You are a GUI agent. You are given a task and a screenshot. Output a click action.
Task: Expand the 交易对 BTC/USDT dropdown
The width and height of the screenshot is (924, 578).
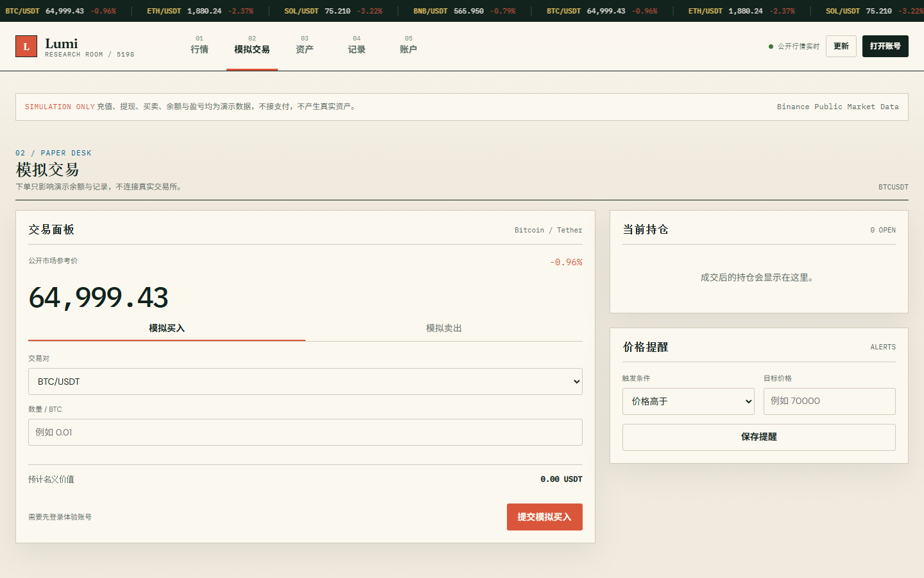pyautogui.click(x=305, y=381)
